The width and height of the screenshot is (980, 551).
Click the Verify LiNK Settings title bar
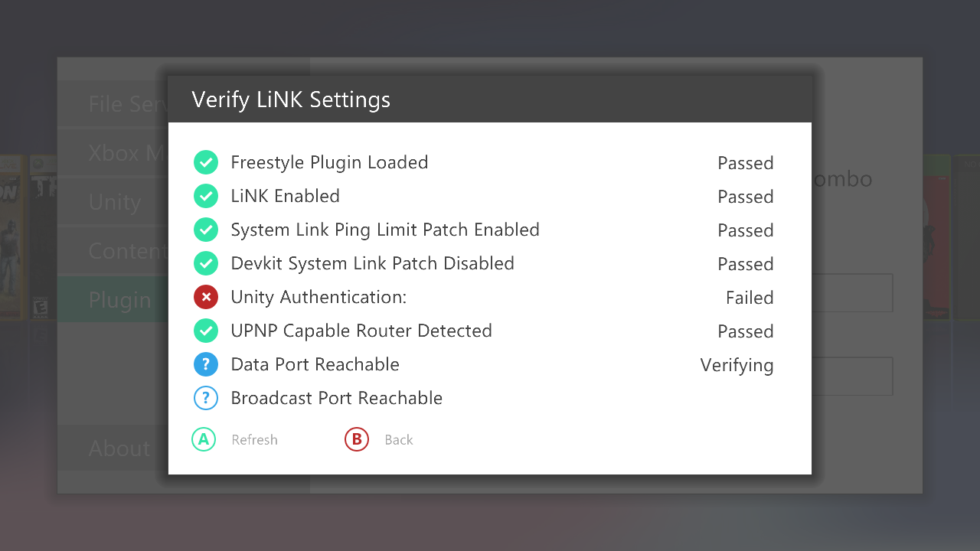(489, 99)
